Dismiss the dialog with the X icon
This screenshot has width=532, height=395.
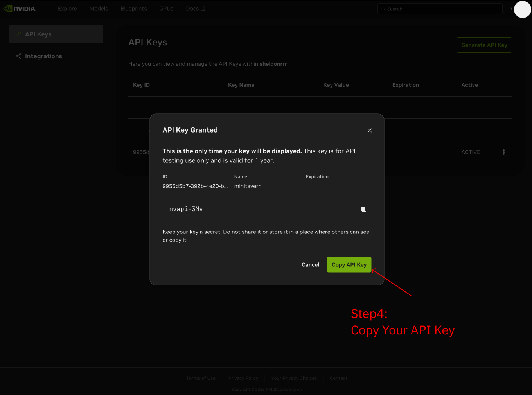point(370,130)
